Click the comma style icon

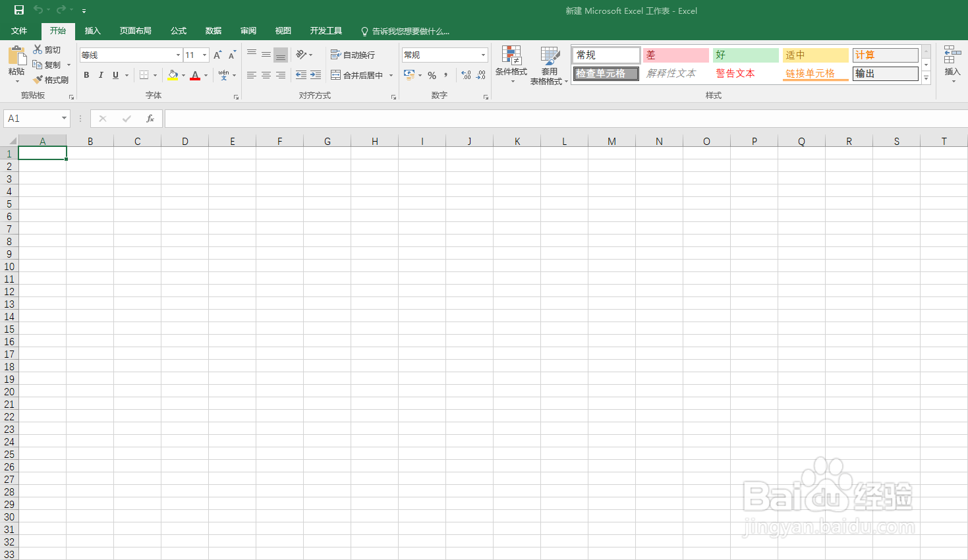tap(446, 75)
